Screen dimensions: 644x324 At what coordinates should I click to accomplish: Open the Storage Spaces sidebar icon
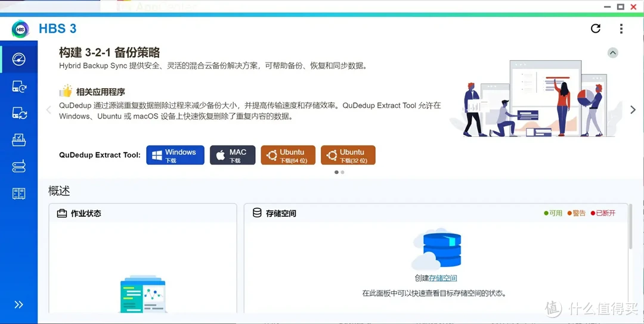[19, 166]
